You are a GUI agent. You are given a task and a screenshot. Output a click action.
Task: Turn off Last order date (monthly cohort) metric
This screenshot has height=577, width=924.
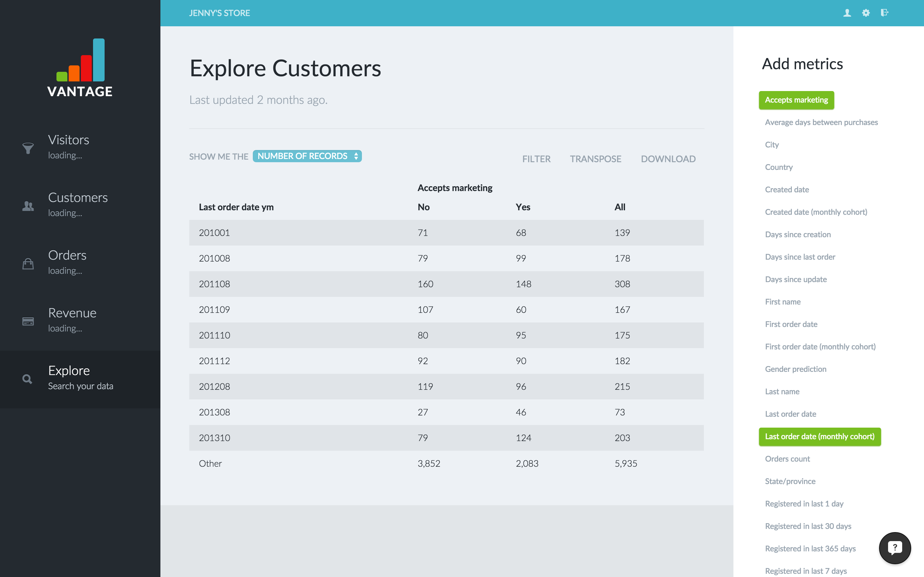819,437
